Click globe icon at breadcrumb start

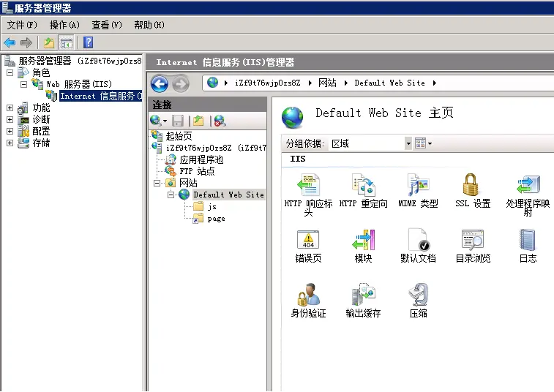pos(213,83)
